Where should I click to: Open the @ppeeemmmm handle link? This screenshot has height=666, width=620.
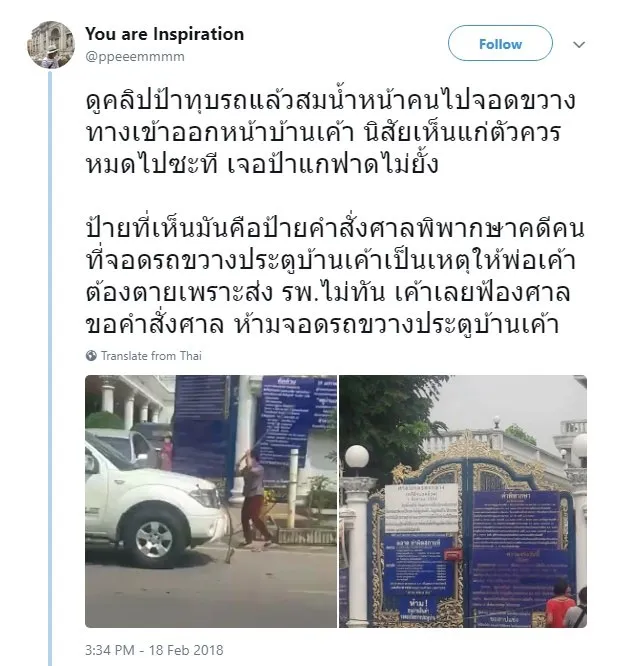coord(135,56)
